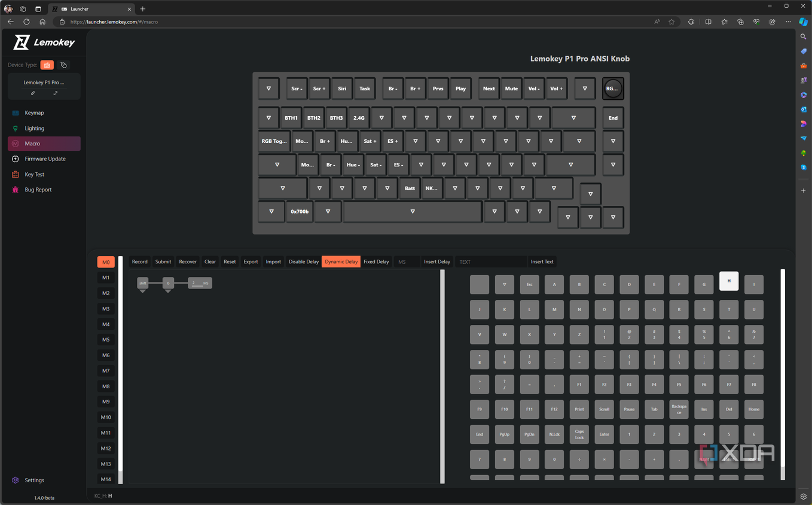Toggle Fixed Delay mode
This screenshot has width=812, height=505.
tap(377, 261)
